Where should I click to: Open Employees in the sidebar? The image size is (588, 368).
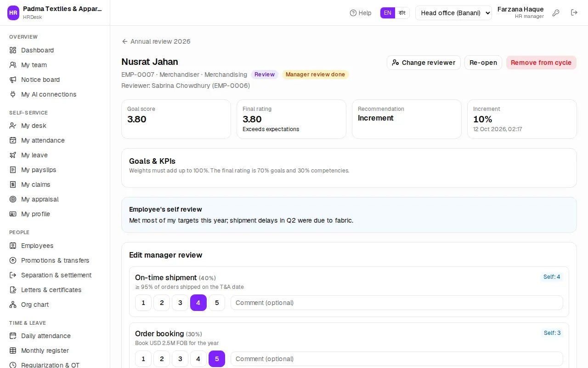55,246
